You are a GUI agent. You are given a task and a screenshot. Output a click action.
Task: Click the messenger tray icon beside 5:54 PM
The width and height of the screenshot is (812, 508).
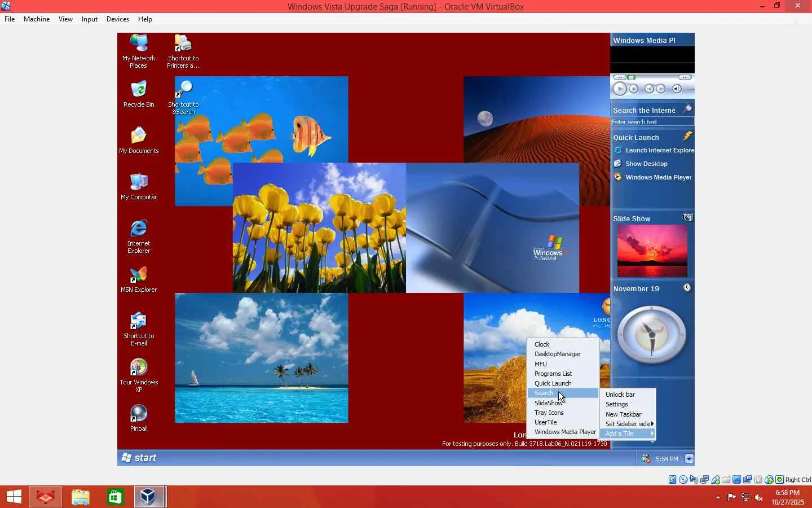coord(646,459)
